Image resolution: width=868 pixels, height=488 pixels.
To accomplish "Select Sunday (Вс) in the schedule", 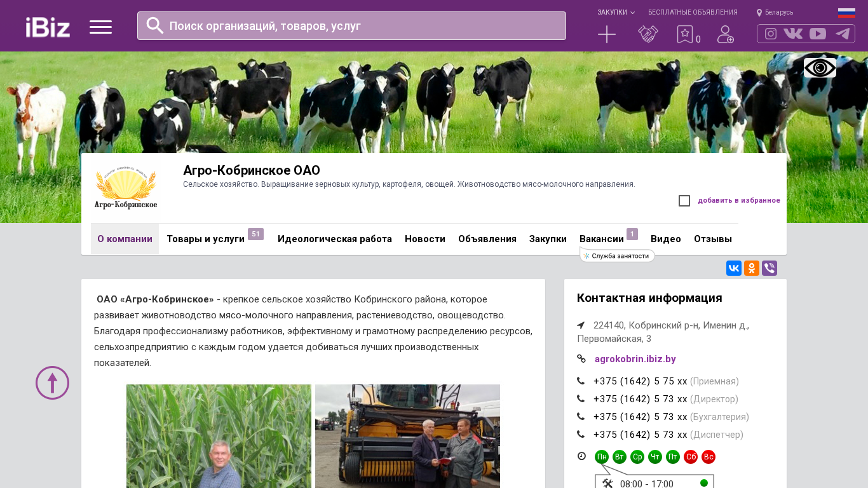I will pos(709,457).
